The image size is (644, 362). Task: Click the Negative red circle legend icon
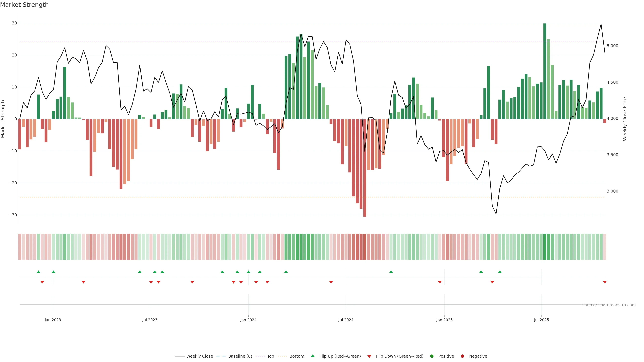[462, 356]
